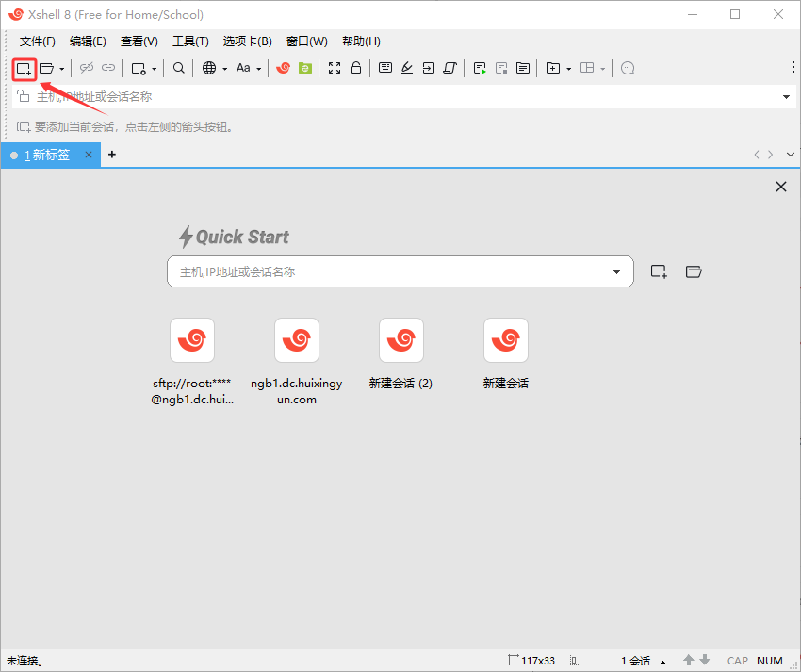
Task: Open the 工具(T) menu
Action: 190,41
